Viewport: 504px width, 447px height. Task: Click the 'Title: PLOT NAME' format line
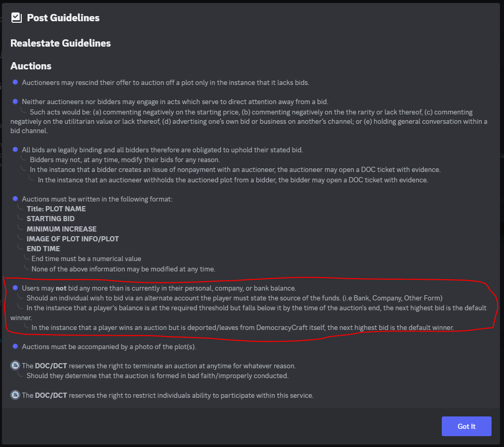pyautogui.click(x=56, y=209)
